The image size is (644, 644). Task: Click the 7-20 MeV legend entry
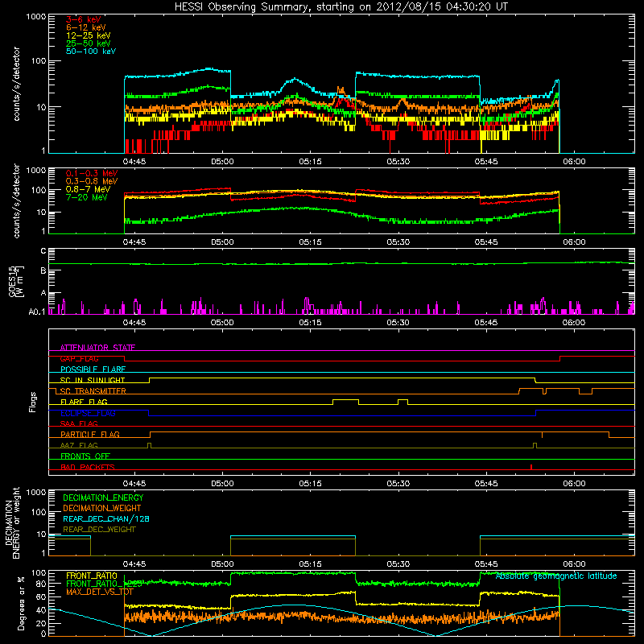point(86,197)
